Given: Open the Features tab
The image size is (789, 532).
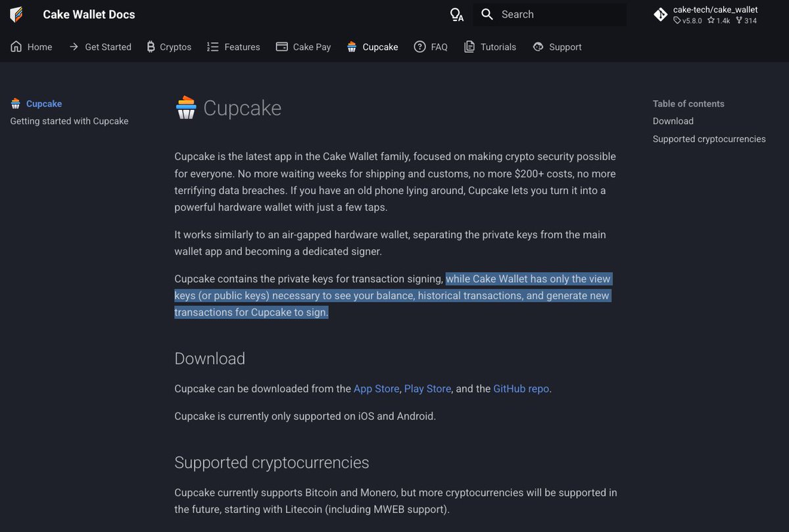Looking at the screenshot, I should 233,47.
